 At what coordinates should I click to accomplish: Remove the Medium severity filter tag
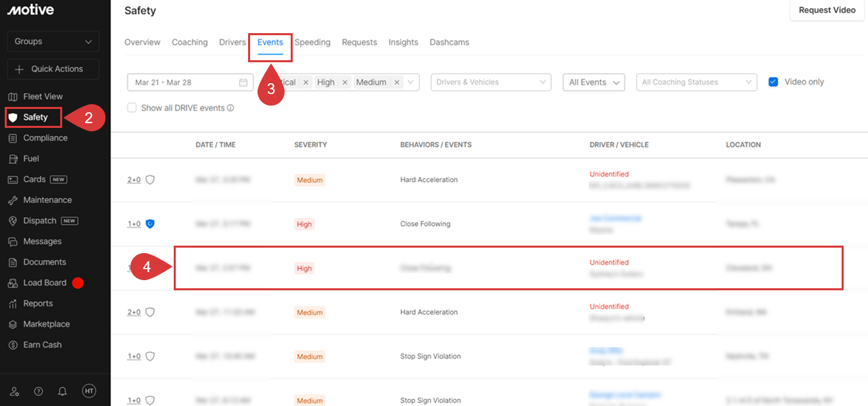(x=397, y=83)
